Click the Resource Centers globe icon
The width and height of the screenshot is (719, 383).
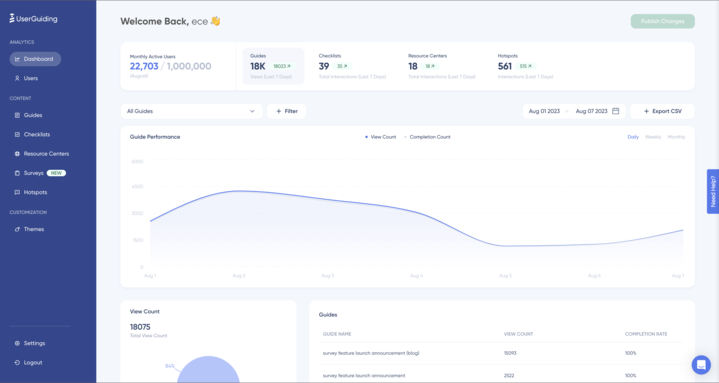[17, 154]
